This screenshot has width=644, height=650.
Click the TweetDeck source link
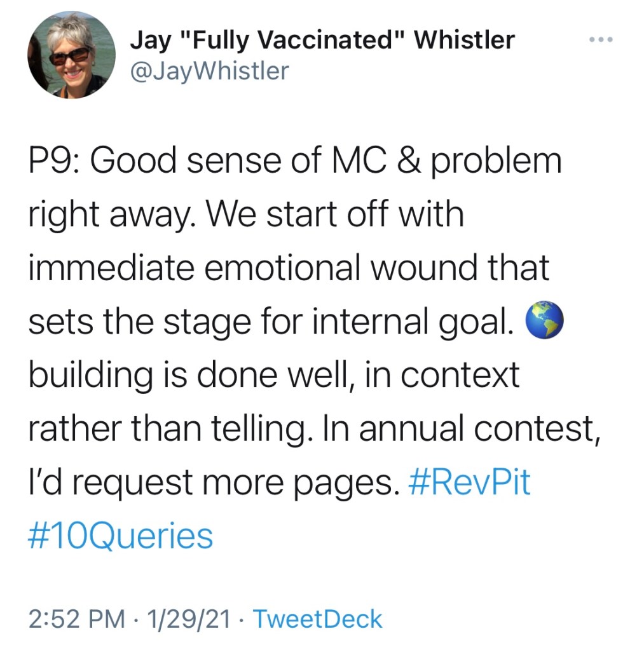tap(318, 618)
